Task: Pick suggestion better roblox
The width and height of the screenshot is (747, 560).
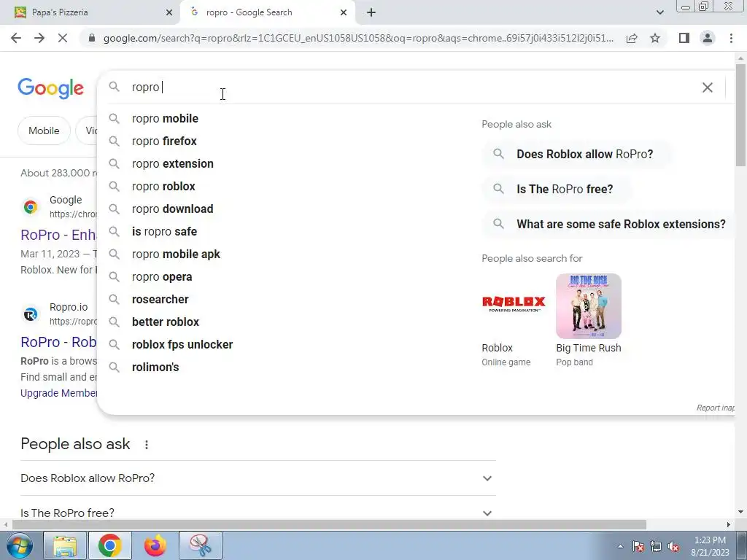Action: pyautogui.click(x=166, y=322)
